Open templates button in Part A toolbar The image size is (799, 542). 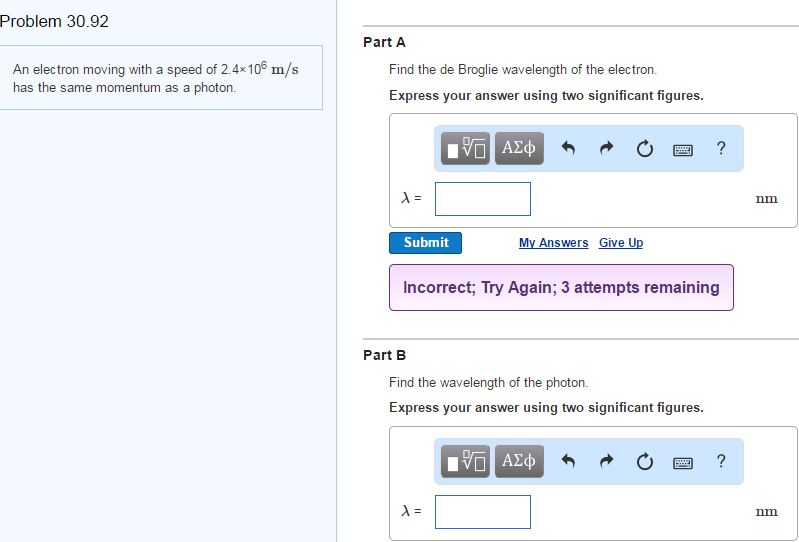[x=466, y=149]
